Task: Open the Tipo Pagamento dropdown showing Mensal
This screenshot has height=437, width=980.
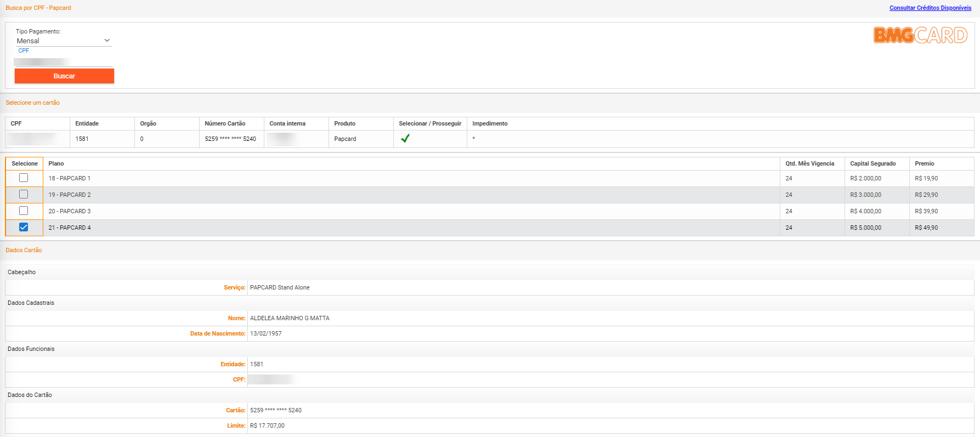Action: point(64,41)
